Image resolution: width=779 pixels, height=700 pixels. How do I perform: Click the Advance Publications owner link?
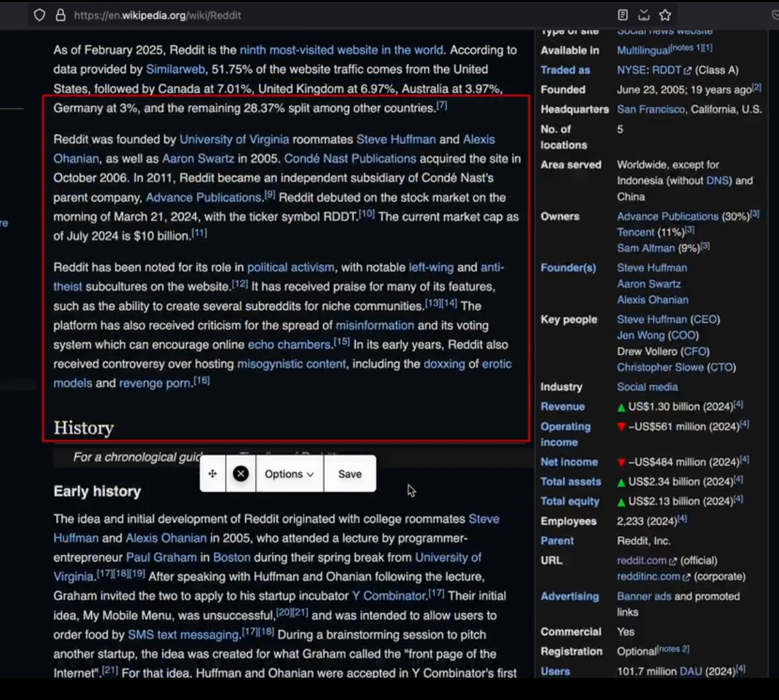pos(667,216)
